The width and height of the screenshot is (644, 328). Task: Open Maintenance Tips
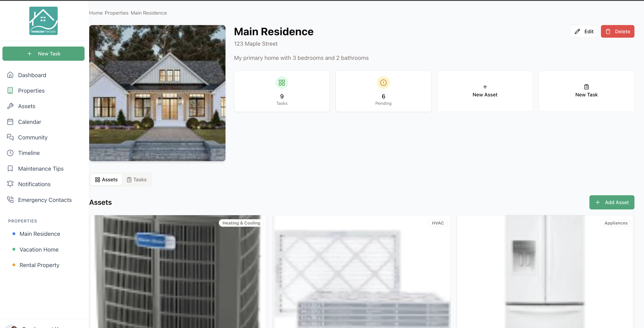[x=41, y=168]
